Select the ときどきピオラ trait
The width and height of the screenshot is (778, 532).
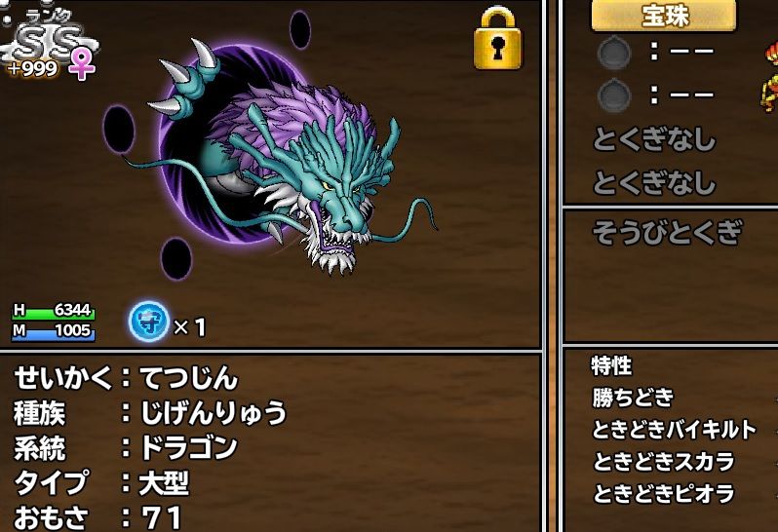663,494
